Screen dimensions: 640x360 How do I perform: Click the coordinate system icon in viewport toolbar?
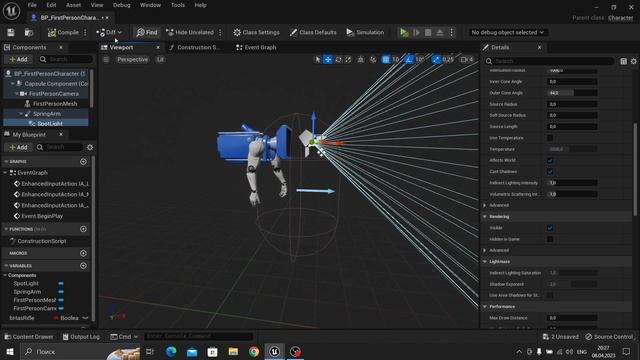point(361,60)
